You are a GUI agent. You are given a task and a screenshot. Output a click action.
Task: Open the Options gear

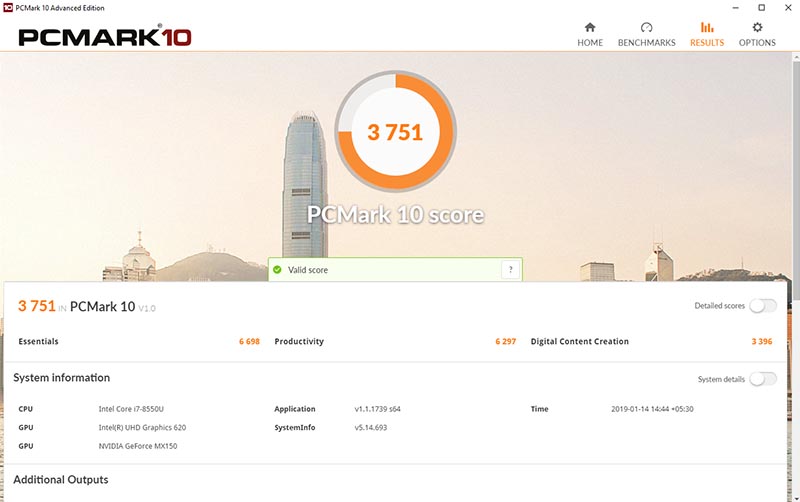[757, 34]
